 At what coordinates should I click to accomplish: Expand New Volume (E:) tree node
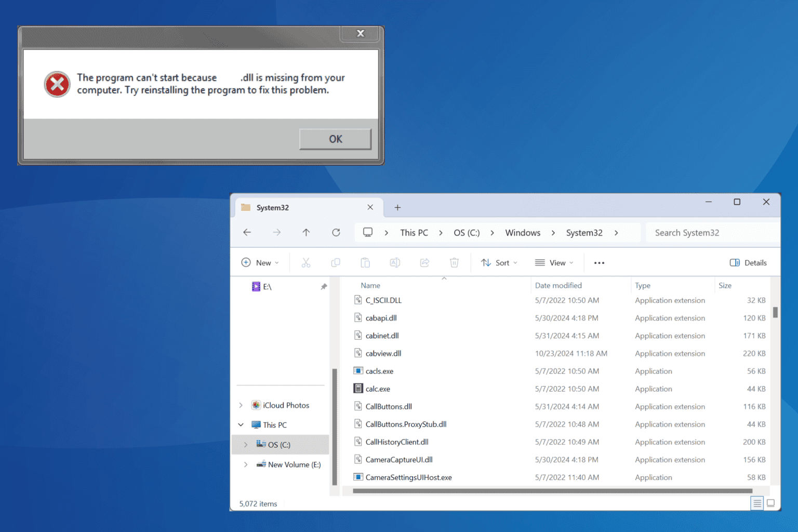click(x=246, y=464)
